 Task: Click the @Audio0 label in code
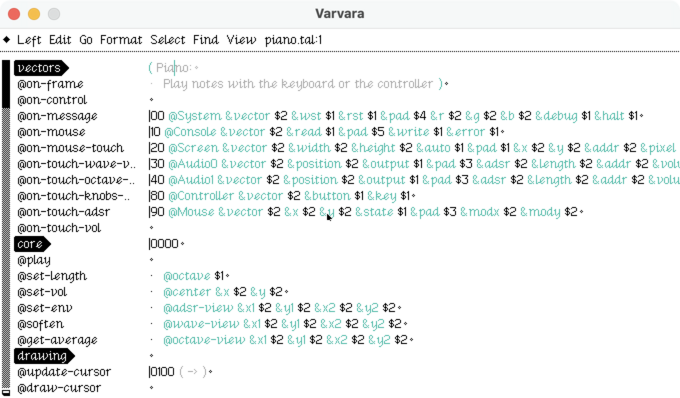click(193, 164)
